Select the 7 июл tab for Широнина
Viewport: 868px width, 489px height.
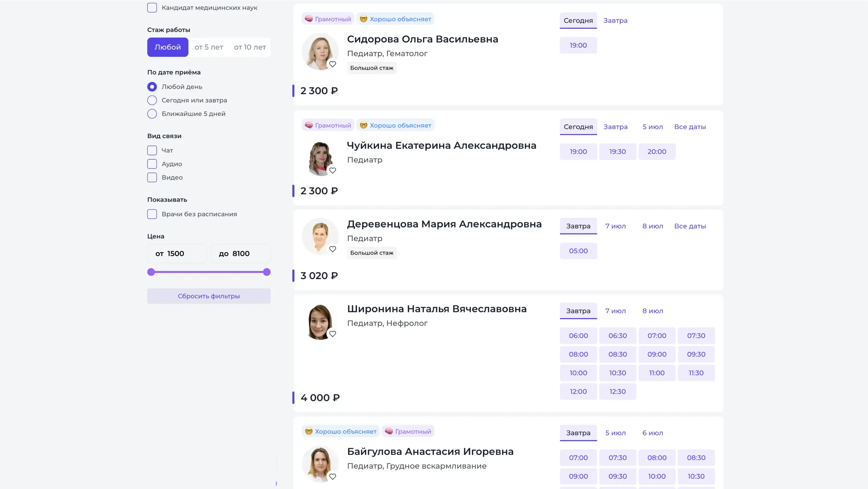[x=615, y=311]
